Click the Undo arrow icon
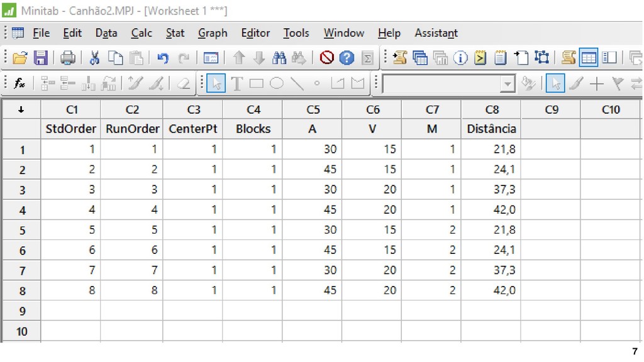The height and width of the screenshot is (362, 644). click(x=163, y=58)
